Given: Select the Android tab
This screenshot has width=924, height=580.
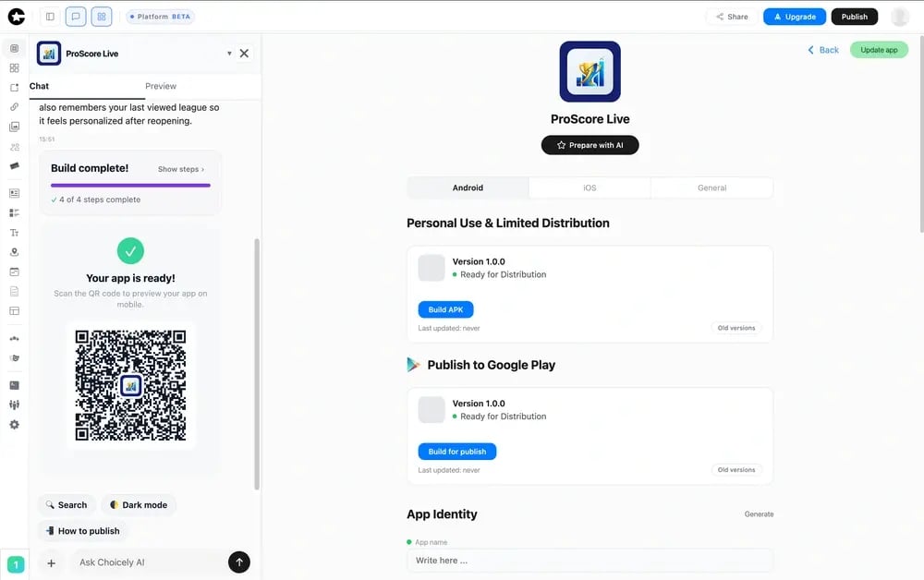Looking at the screenshot, I should pyautogui.click(x=468, y=187).
